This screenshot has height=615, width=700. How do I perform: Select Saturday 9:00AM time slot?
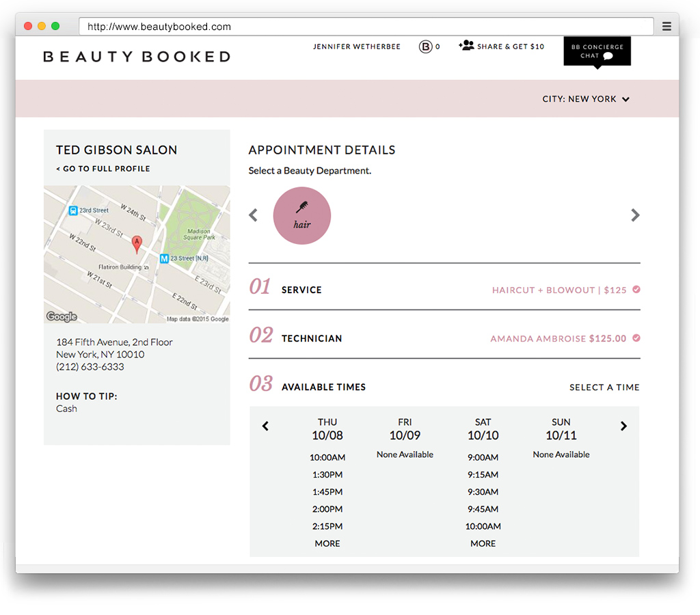pyautogui.click(x=483, y=457)
